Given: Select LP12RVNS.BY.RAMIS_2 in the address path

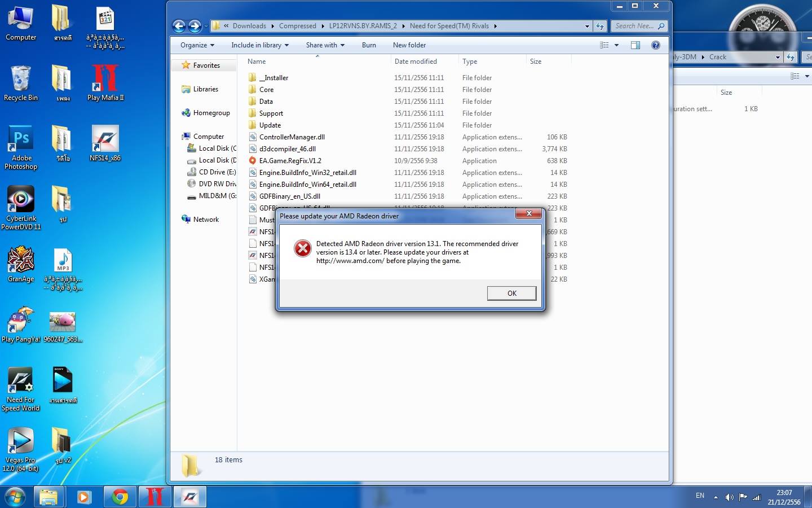Looking at the screenshot, I should tap(363, 26).
